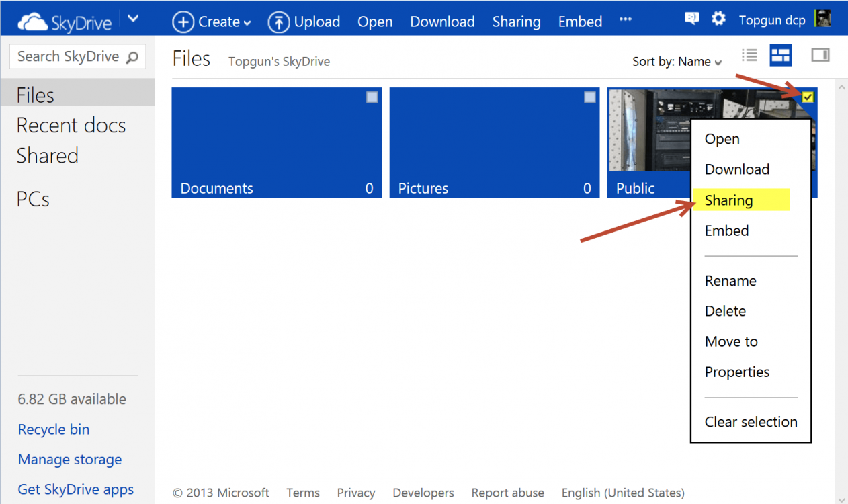Toggle the details pane icon
This screenshot has width=848, height=504.
820,55
